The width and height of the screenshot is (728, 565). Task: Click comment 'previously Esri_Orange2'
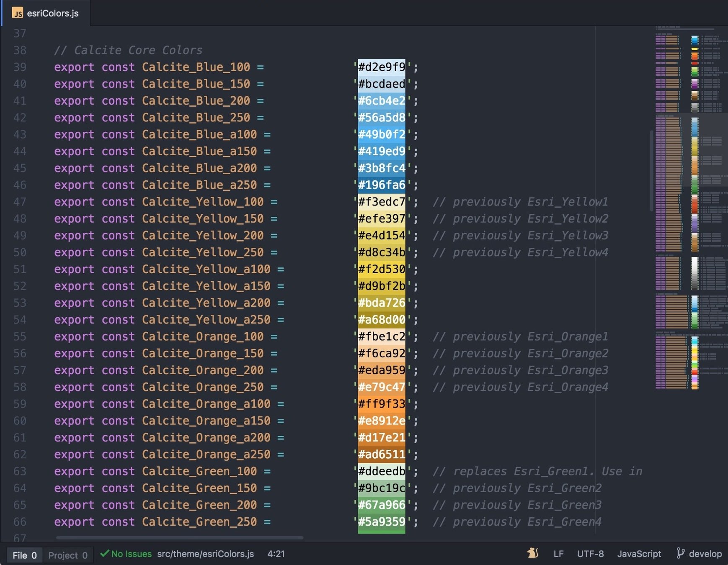[530, 353]
